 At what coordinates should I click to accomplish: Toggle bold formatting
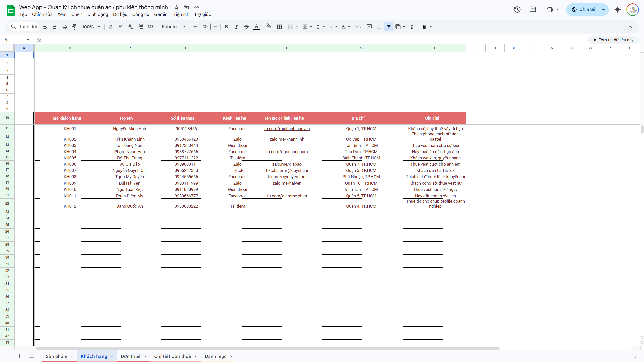(x=226, y=27)
